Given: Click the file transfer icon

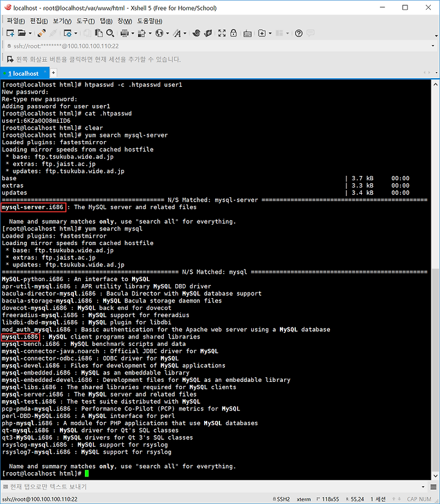Looking at the screenshot, I should 142,33.
